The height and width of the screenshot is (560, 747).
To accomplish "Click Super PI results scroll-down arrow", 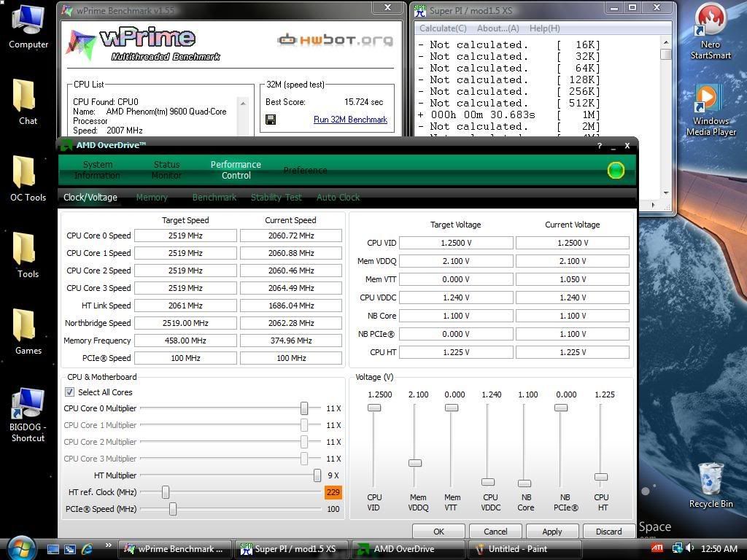I will [x=666, y=192].
